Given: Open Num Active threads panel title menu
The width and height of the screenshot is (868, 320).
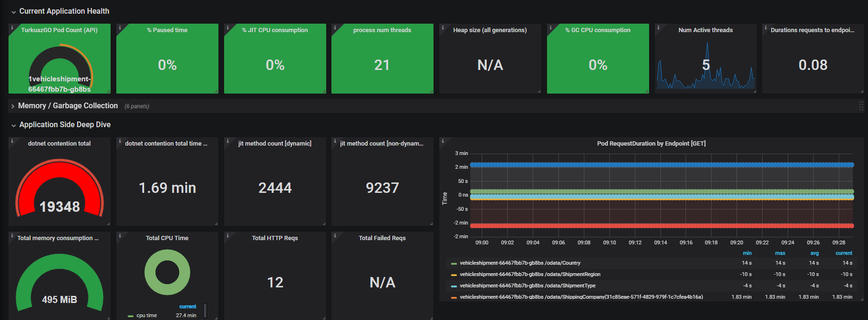Looking at the screenshot, I should tap(706, 30).
